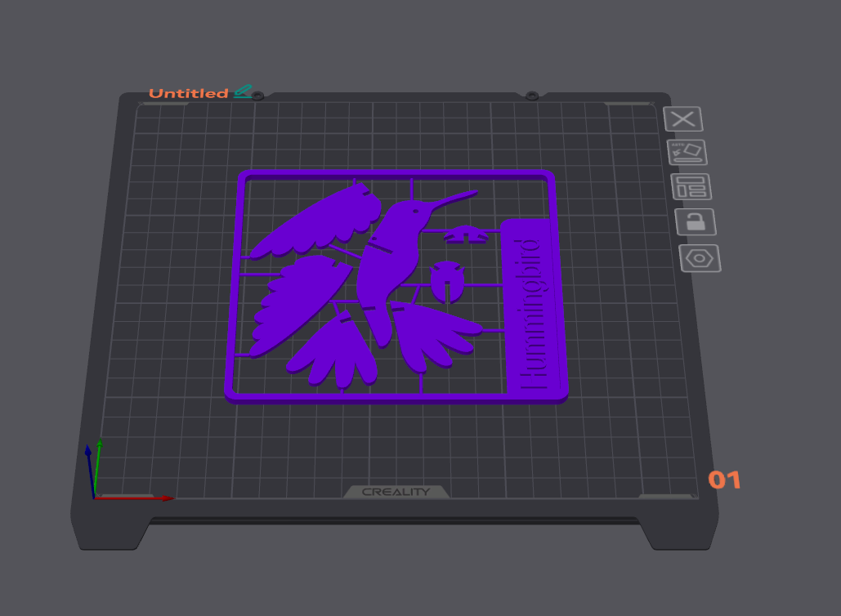Open the plate settings hexagon icon

click(x=700, y=258)
